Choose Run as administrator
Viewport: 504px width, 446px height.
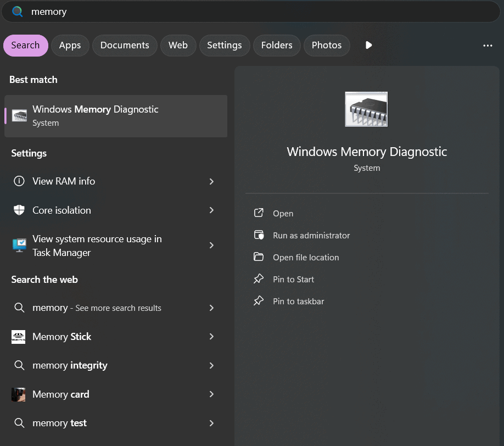click(x=311, y=236)
